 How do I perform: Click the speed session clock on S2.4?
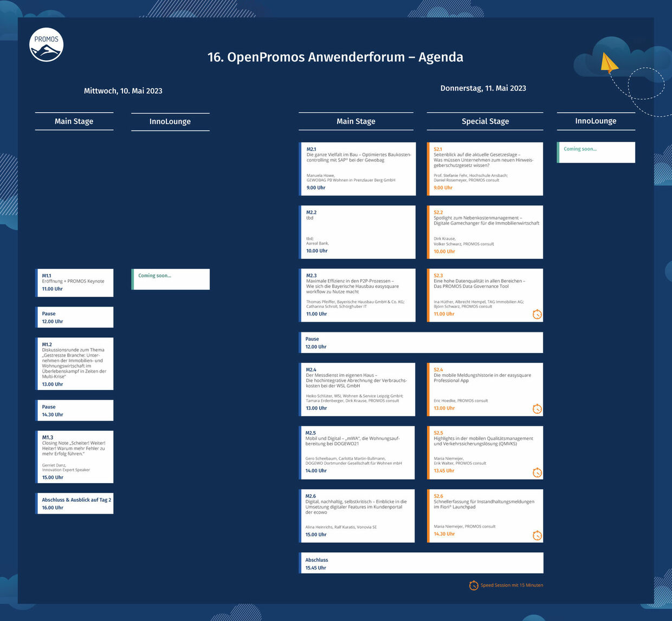pyautogui.click(x=537, y=409)
